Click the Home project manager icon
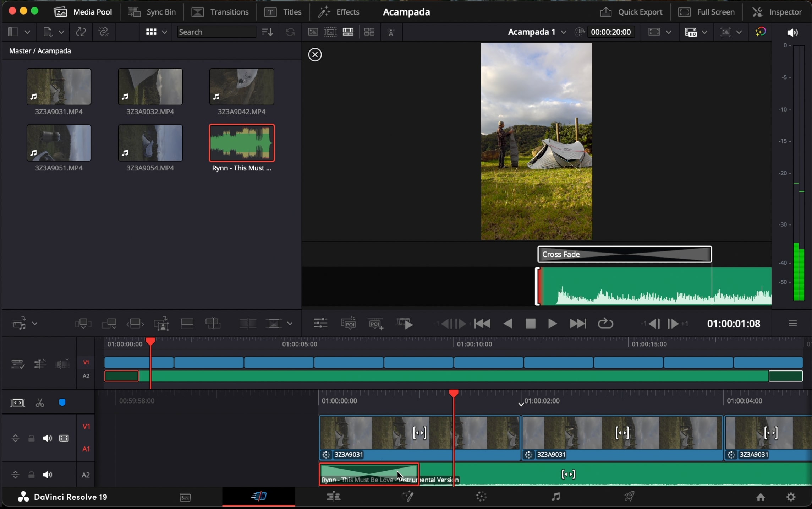The width and height of the screenshot is (812, 509). click(760, 497)
